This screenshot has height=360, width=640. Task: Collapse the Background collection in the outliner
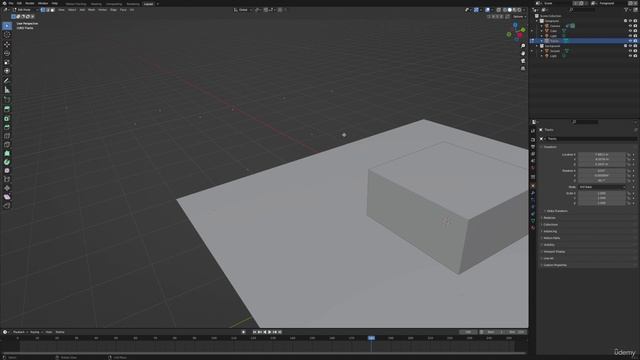[x=537, y=46]
